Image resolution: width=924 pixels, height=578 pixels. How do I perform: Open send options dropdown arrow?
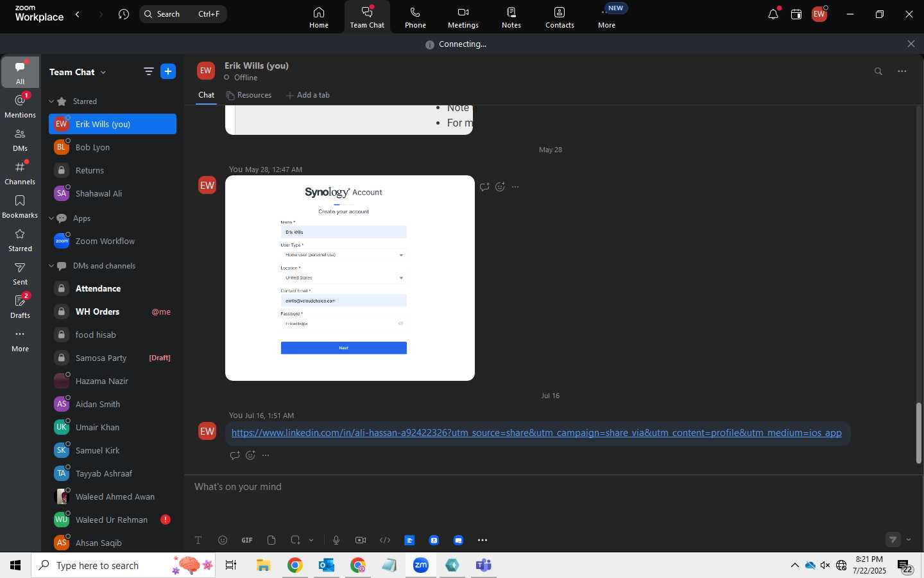click(909, 539)
